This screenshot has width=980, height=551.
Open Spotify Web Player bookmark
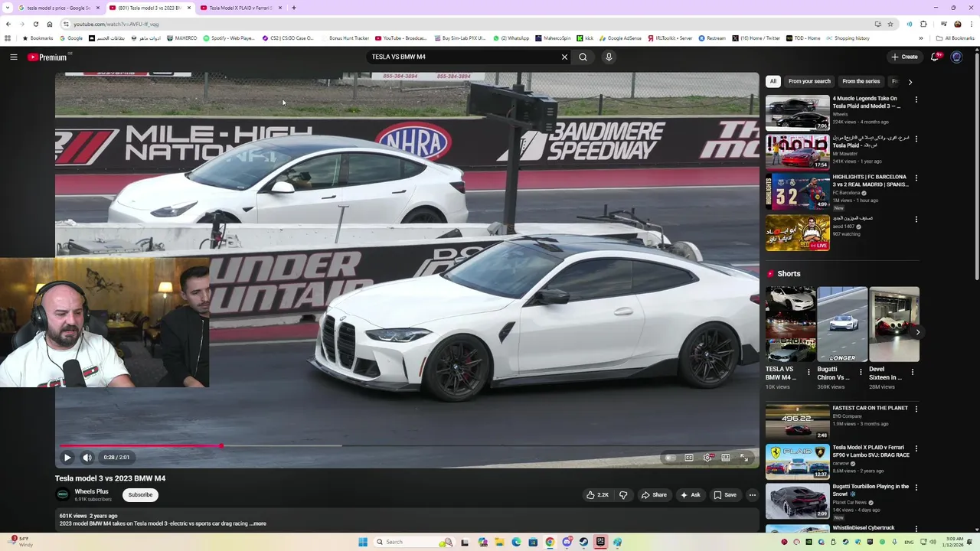pos(229,38)
